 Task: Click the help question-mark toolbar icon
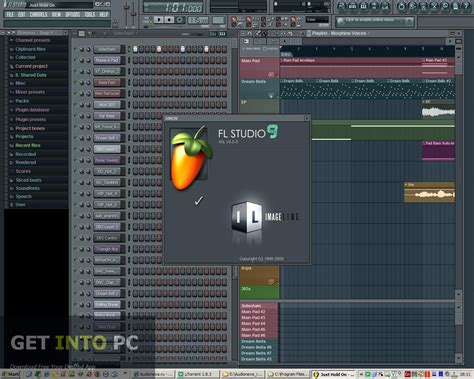(467, 6)
